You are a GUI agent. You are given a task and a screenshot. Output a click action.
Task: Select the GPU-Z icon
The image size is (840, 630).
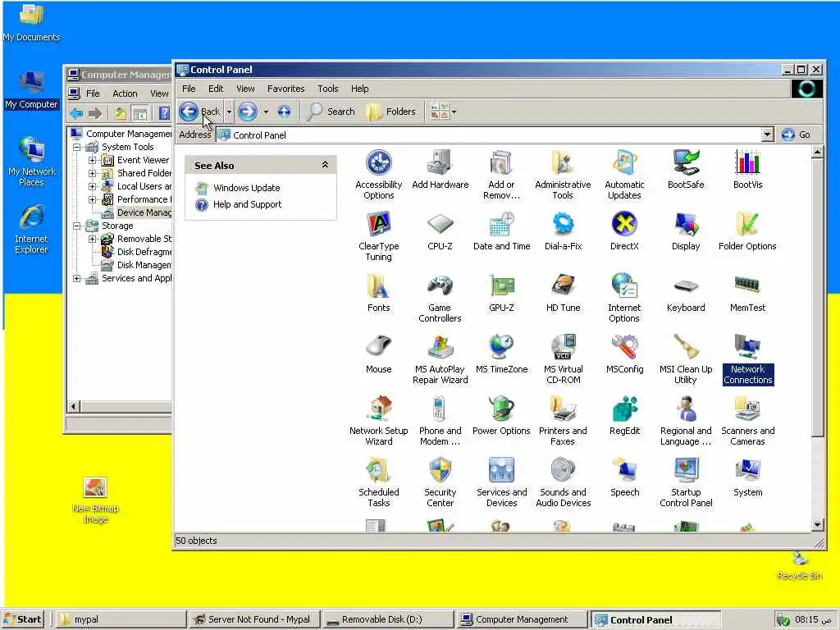[x=501, y=293]
